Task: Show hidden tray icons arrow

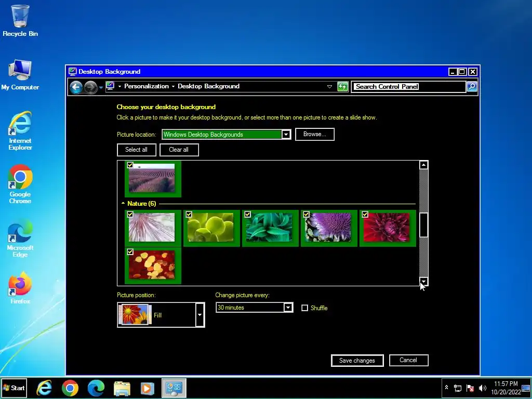Action: pos(446,388)
